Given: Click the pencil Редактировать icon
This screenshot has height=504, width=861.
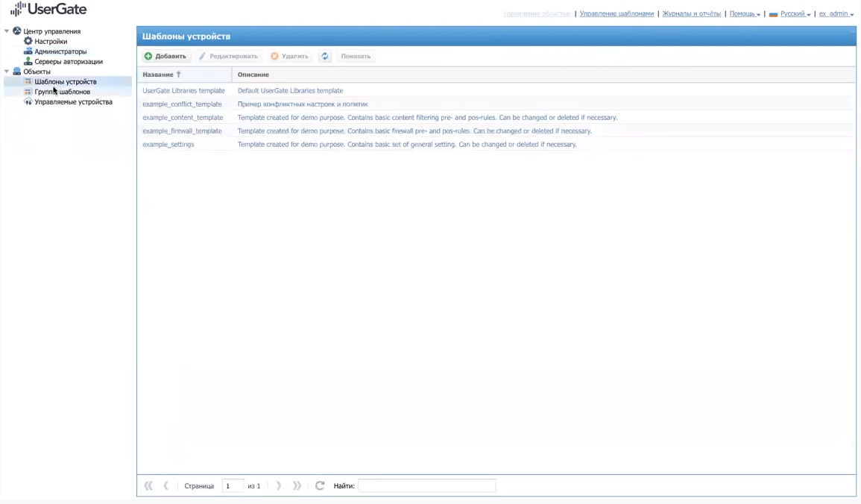Looking at the screenshot, I should point(202,56).
